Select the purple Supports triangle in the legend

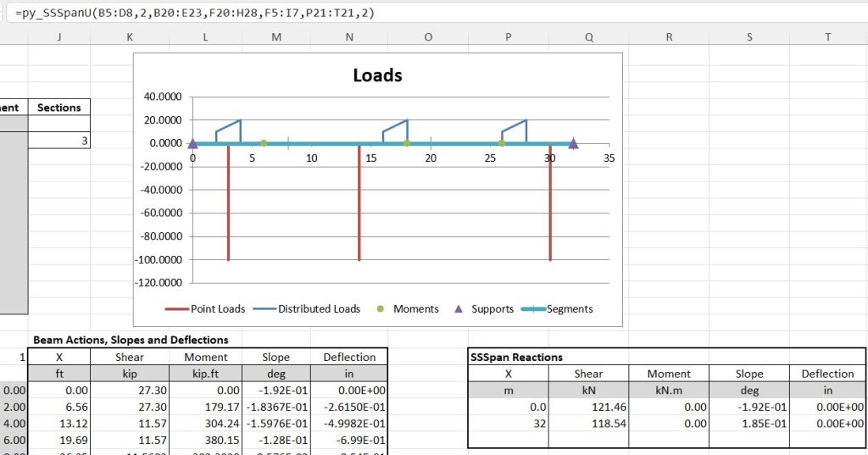459,309
